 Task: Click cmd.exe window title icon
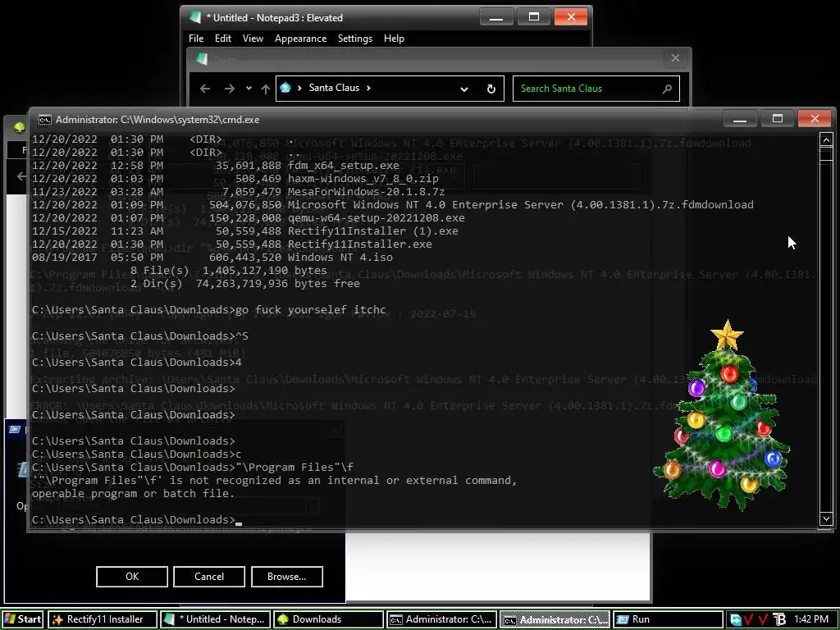44,120
